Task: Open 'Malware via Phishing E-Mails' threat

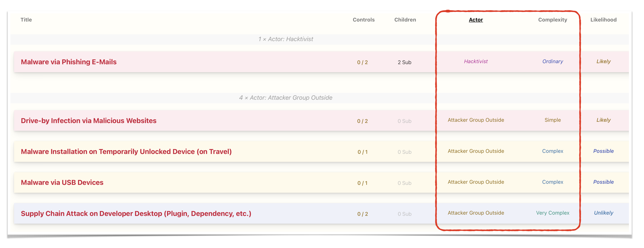Action: [x=68, y=62]
